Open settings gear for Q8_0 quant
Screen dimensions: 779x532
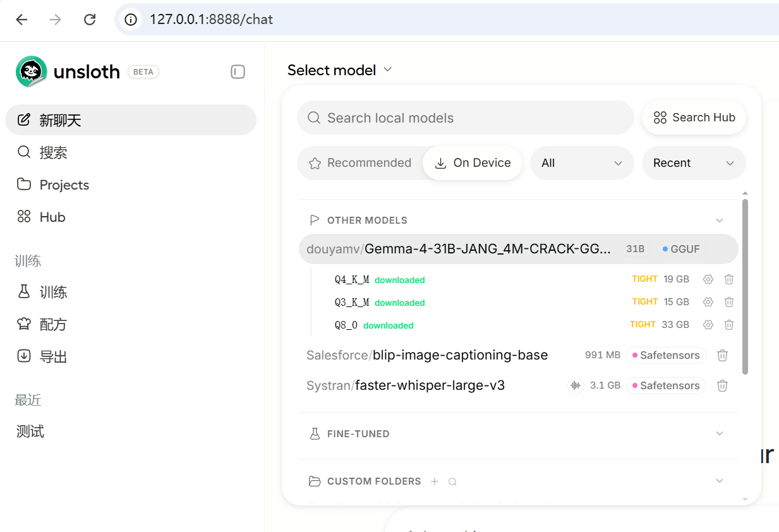[x=708, y=325]
